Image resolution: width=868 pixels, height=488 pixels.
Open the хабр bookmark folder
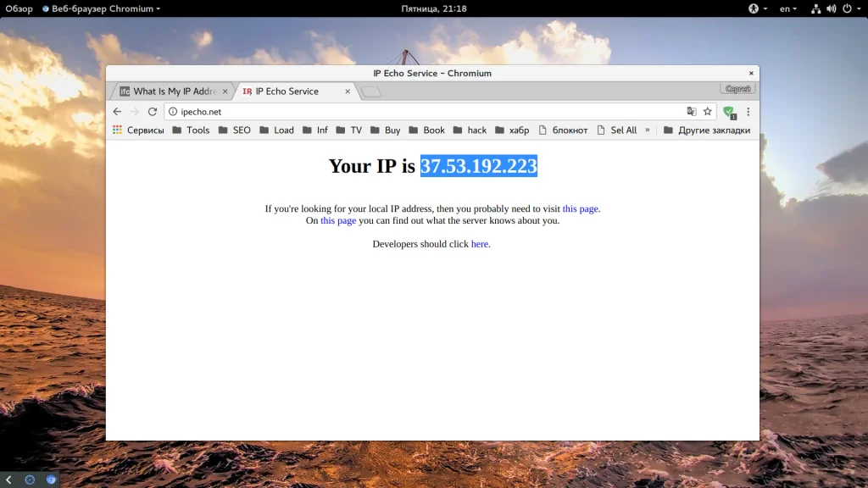click(x=512, y=130)
